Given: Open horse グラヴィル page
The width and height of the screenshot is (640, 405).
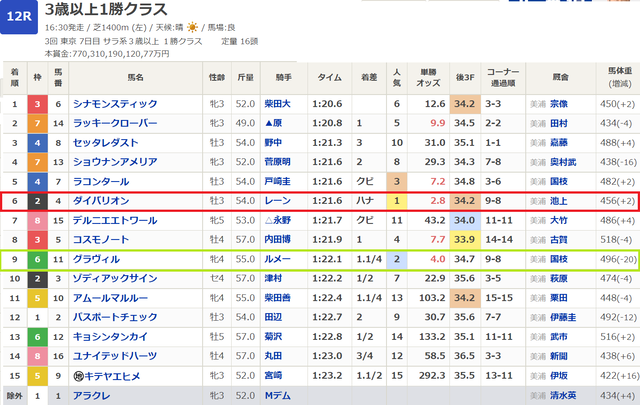Looking at the screenshot, I should tap(96, 259).
